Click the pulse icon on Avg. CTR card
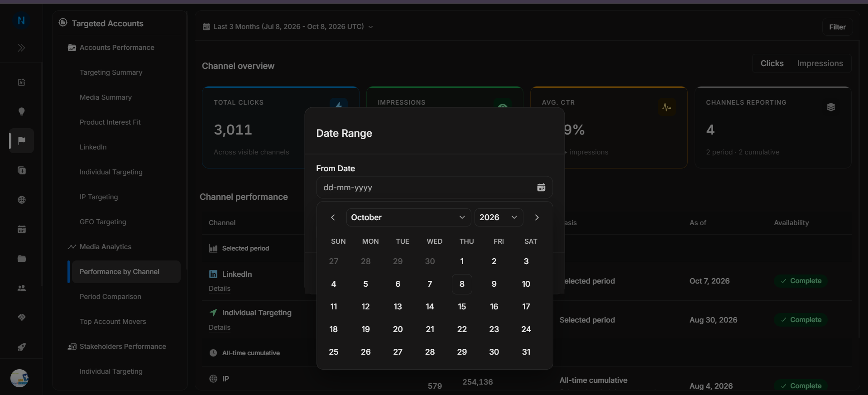Viewport: 868px width, 395px height. coord(667,107)
